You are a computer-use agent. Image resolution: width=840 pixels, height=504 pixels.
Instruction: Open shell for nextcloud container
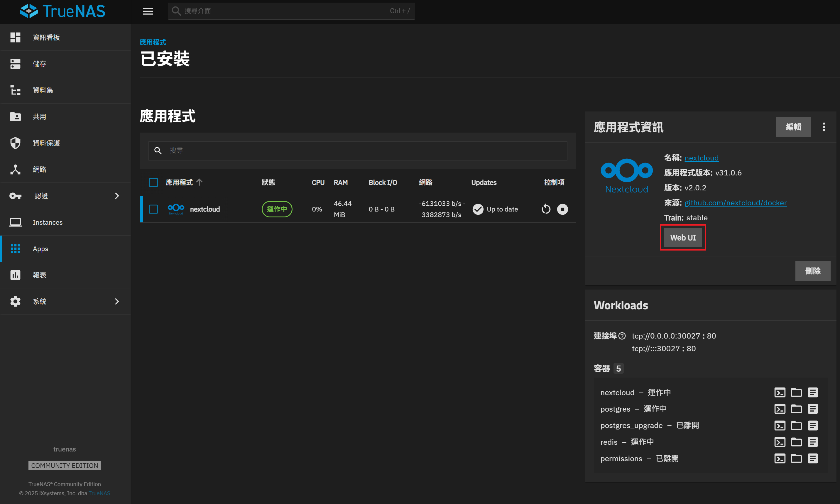pos(780,392)
